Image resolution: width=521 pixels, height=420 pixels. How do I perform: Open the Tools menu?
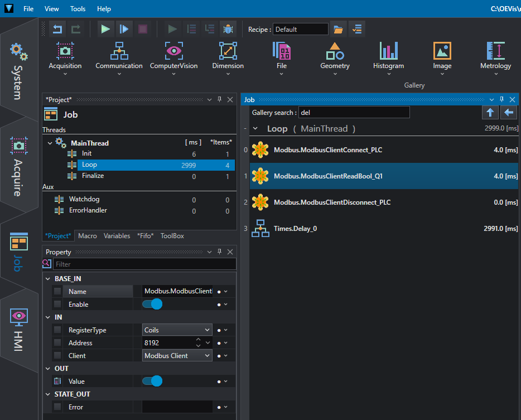(x=78, y=9)
